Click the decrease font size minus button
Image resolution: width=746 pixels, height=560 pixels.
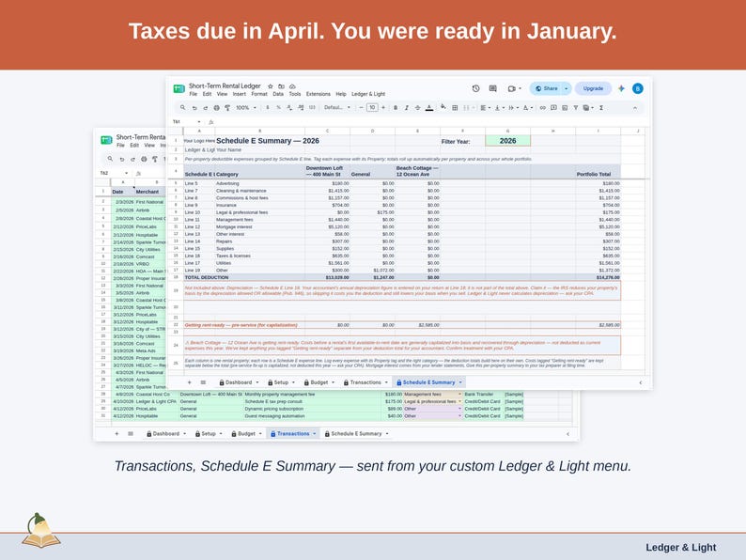[361, 108]
